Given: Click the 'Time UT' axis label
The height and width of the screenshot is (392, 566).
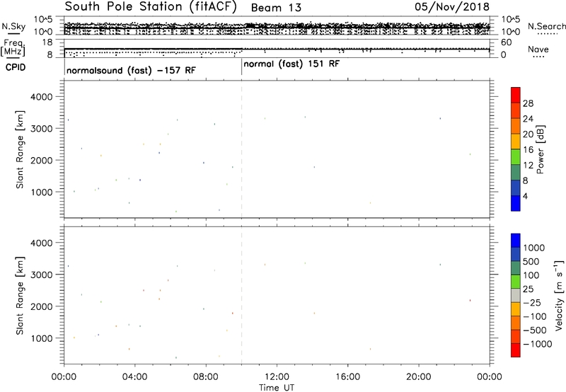Looking at the screenshot, I should point(277,388).
